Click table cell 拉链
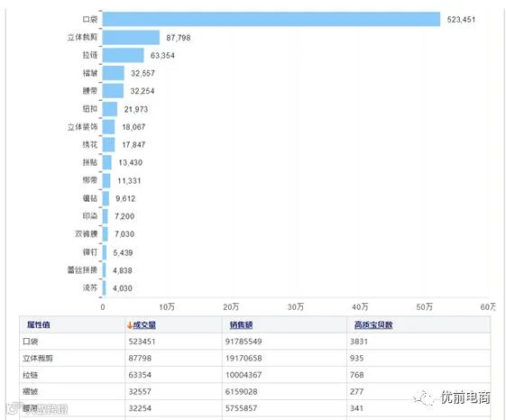This screenshot has height=420, width=506. click(31, 375)
